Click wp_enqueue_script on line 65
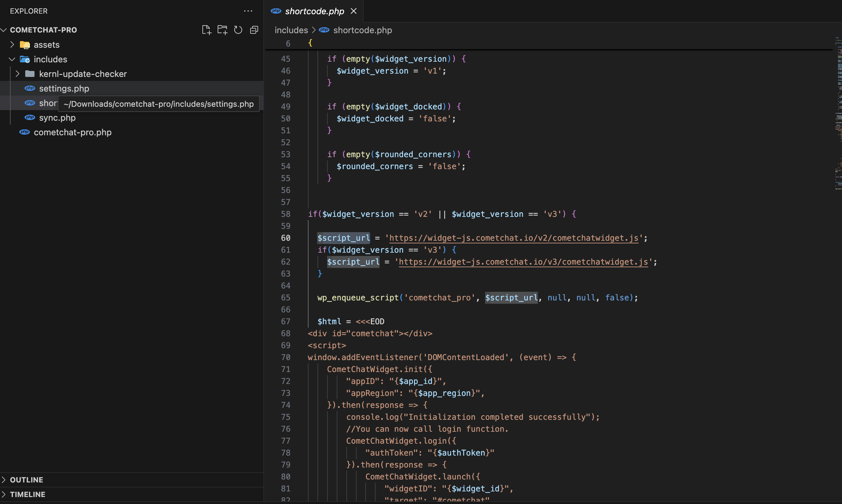 pyautogui.click(x=358, y=298)
